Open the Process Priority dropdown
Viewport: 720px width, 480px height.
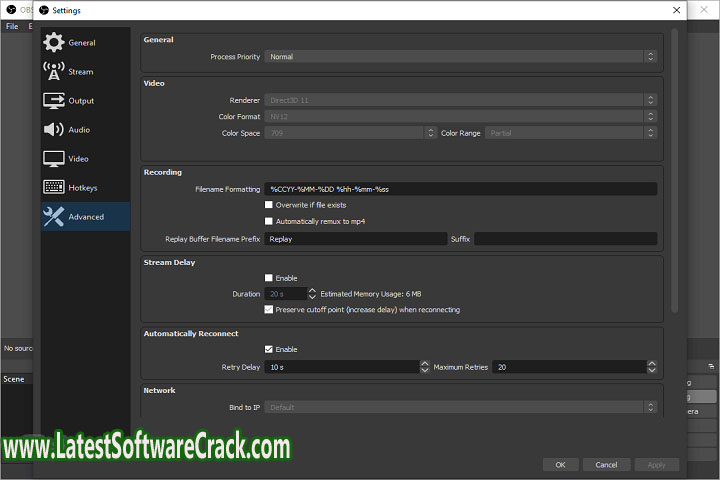coord(460,57)
